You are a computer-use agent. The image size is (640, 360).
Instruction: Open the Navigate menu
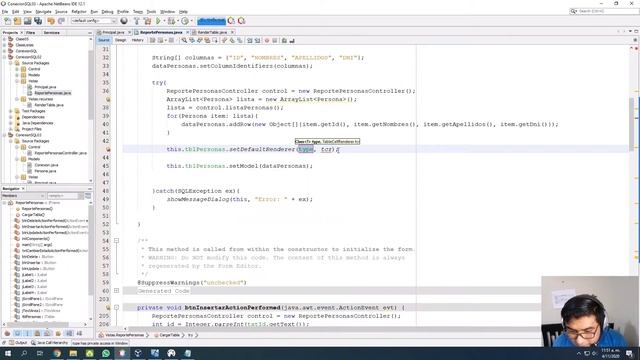pyautogui.click(x=43, y=12)
